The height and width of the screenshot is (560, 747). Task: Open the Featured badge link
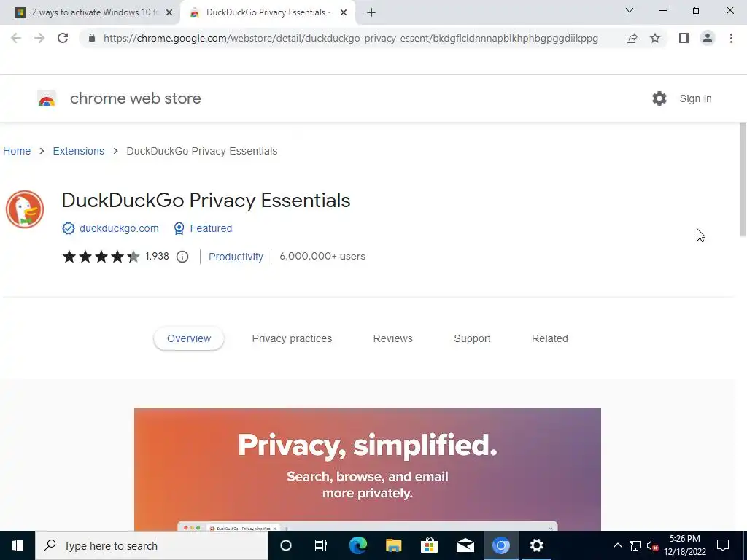[211, 228]
